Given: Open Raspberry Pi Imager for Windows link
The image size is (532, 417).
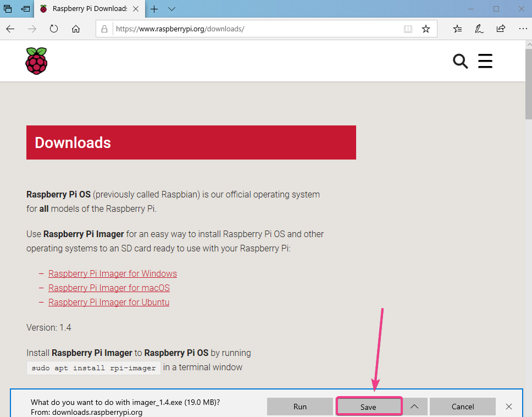Looking at the screenshot, I should pyautogui.click(x=113, y=274).
